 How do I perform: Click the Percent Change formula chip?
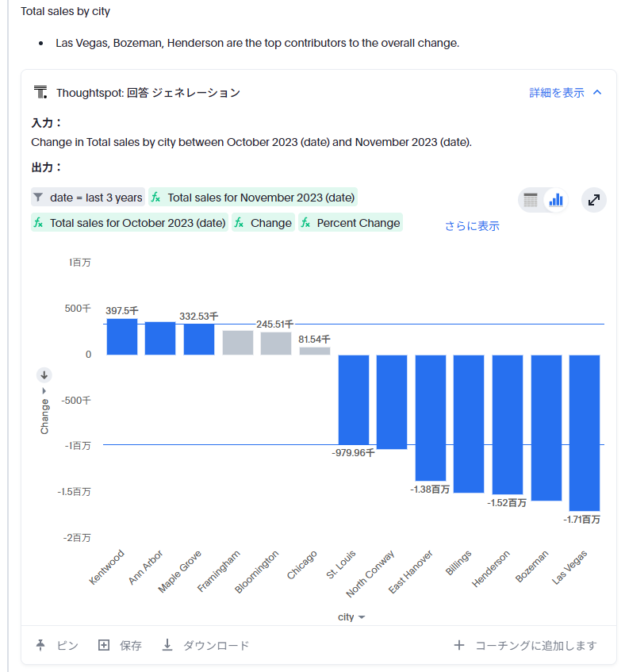[350, 223]
